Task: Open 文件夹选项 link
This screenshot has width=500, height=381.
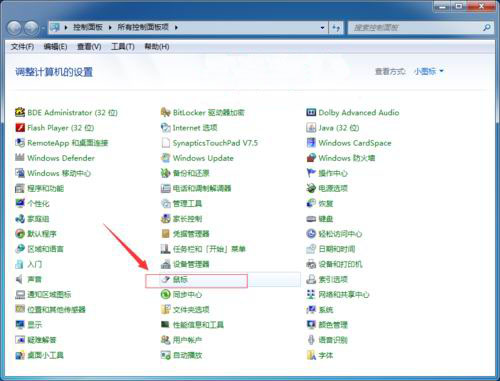Action: point(191,310)
